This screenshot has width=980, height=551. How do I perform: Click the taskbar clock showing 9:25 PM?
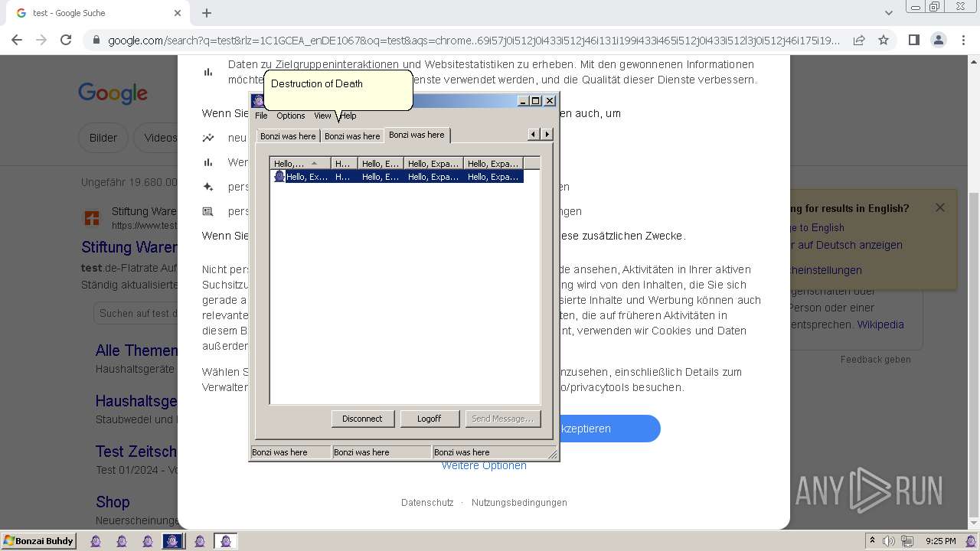tap(941, 541)
